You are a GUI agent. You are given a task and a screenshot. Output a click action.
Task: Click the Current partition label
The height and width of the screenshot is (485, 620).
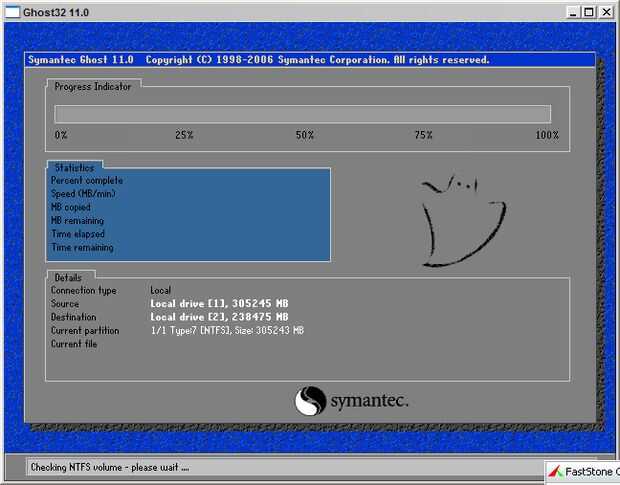point(85,330)
